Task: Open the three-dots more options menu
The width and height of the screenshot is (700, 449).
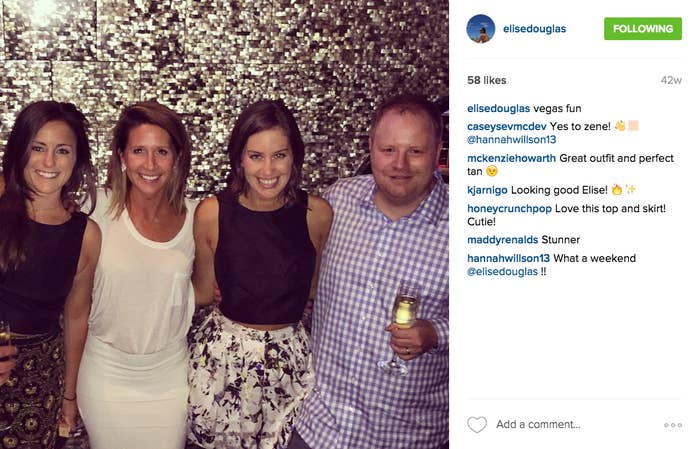Action: 673,425
